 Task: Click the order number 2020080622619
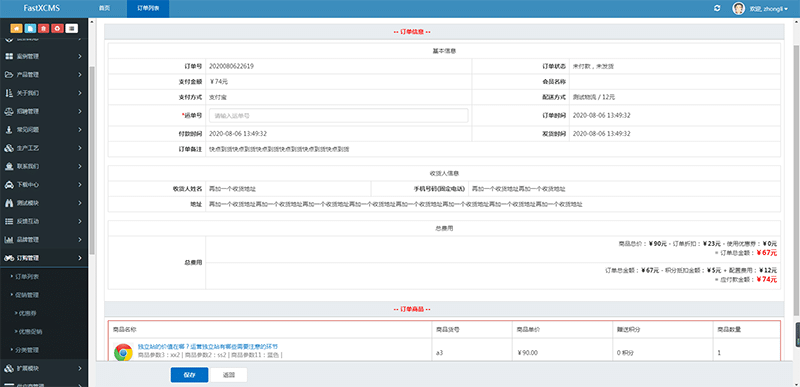click(x=232, y=66)
